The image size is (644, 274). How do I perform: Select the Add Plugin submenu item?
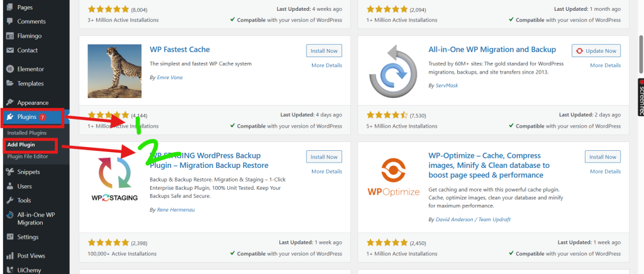pos(21,145)
